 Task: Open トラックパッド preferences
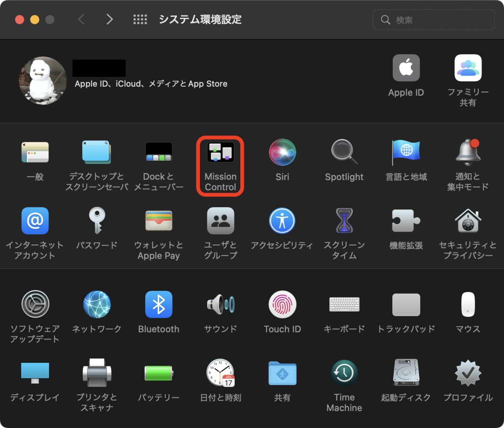click(406, 305)
